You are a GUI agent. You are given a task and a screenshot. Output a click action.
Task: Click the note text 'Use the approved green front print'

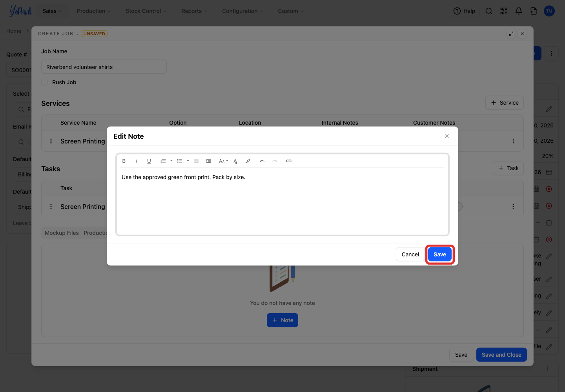pos(166,177)
